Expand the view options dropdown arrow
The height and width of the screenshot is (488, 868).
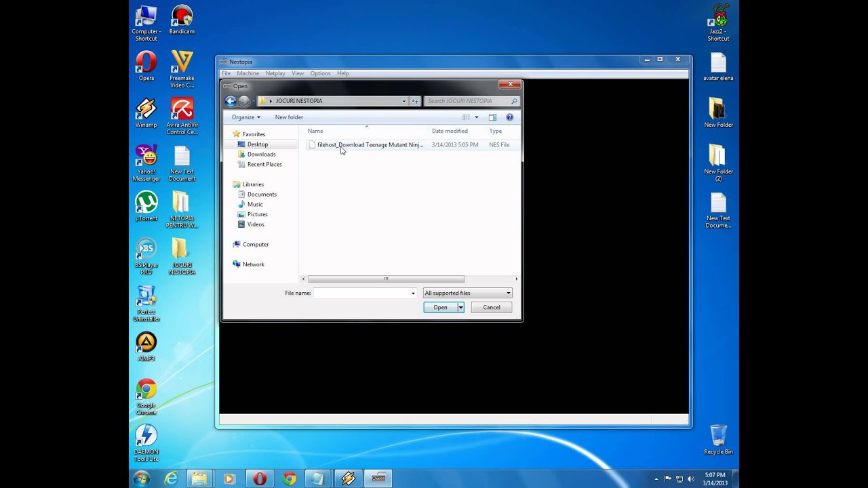click(476, 117)
